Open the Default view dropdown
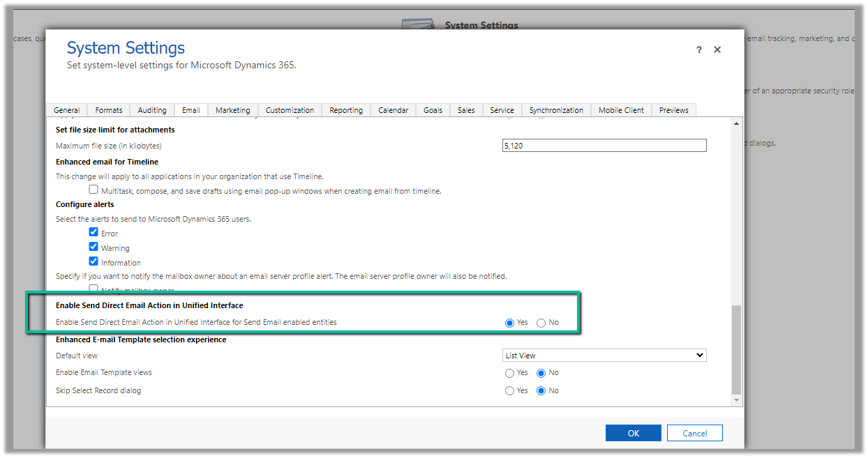 (x=604, y=356)
